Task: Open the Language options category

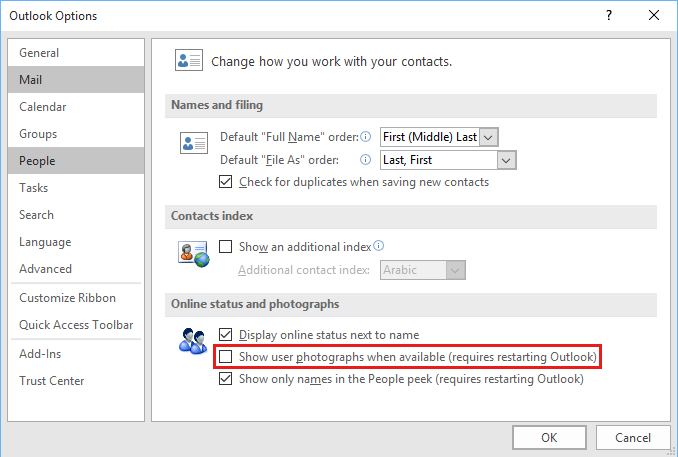Action: coord(76,242)
